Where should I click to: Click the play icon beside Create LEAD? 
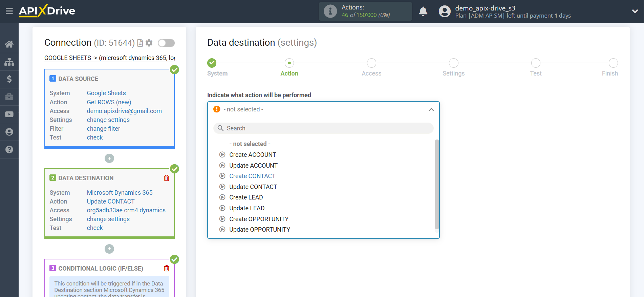click(222, 197)
